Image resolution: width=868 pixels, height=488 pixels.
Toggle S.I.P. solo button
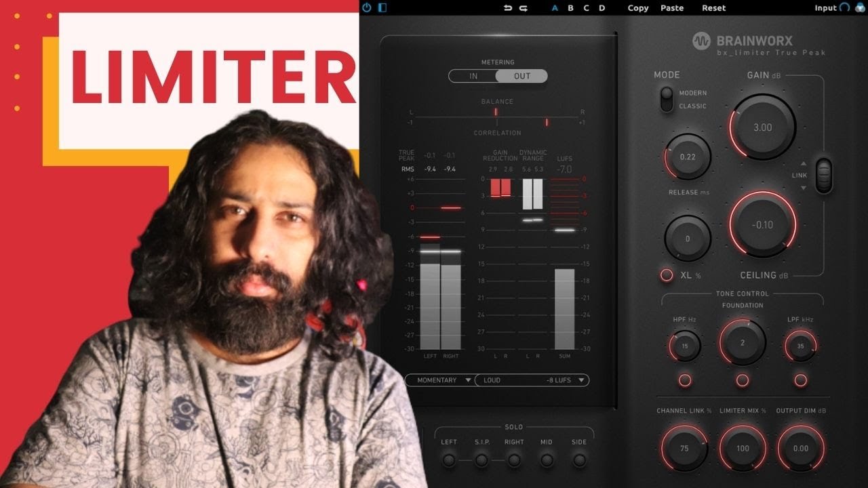481,460
